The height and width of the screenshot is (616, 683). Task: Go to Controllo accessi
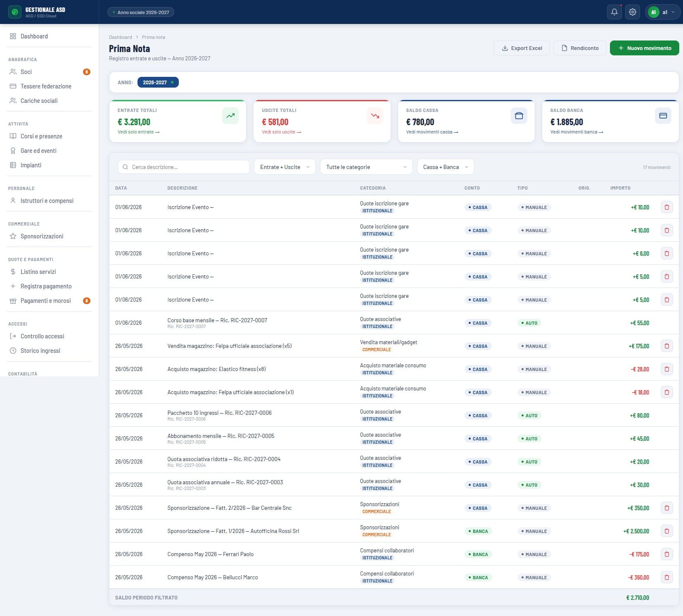tap(50, 336)
